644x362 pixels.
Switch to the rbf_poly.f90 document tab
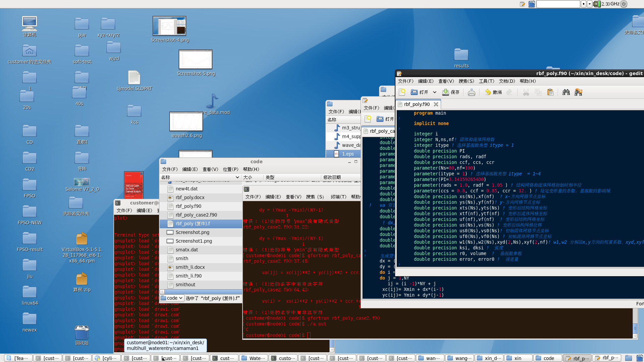[x=417, y=104]
